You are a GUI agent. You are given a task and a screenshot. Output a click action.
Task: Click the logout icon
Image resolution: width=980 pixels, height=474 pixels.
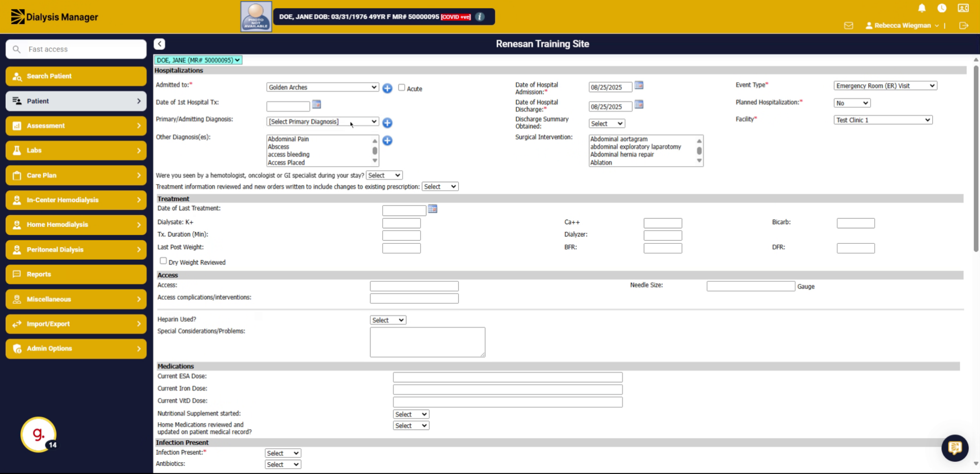pos(964,25)
